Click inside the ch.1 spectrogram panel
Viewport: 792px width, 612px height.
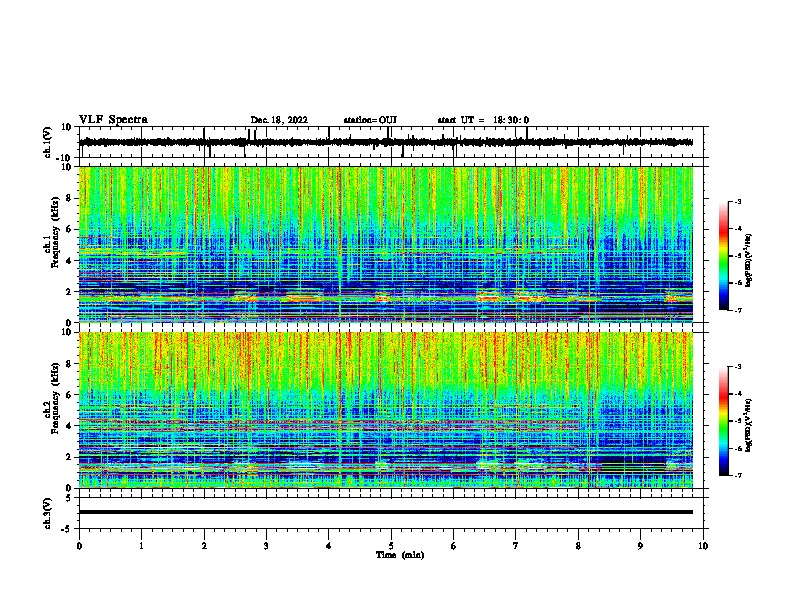(x=386, y=244)
